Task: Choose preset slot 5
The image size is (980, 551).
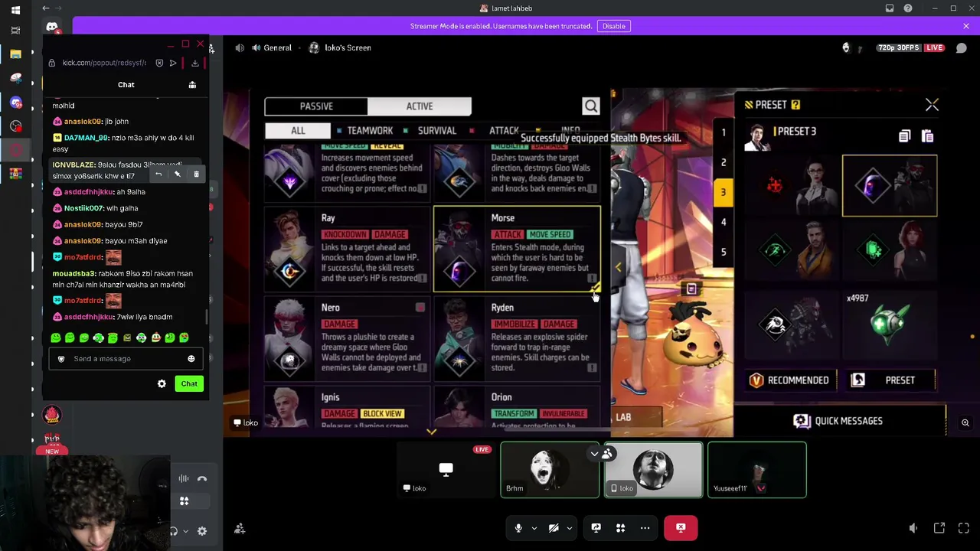Action: click(724, 252)
